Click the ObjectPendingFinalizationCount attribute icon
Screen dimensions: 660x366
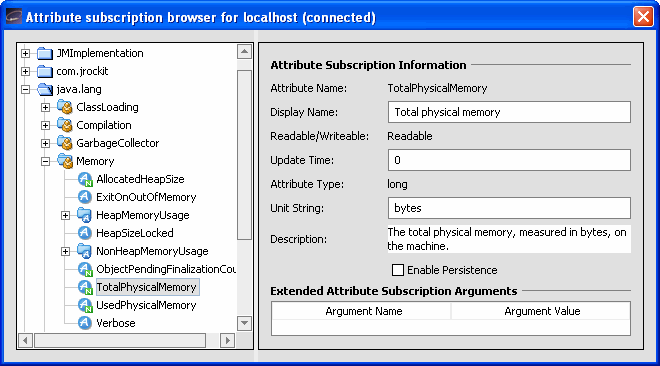pyautogui.click(x=85, y=269)
